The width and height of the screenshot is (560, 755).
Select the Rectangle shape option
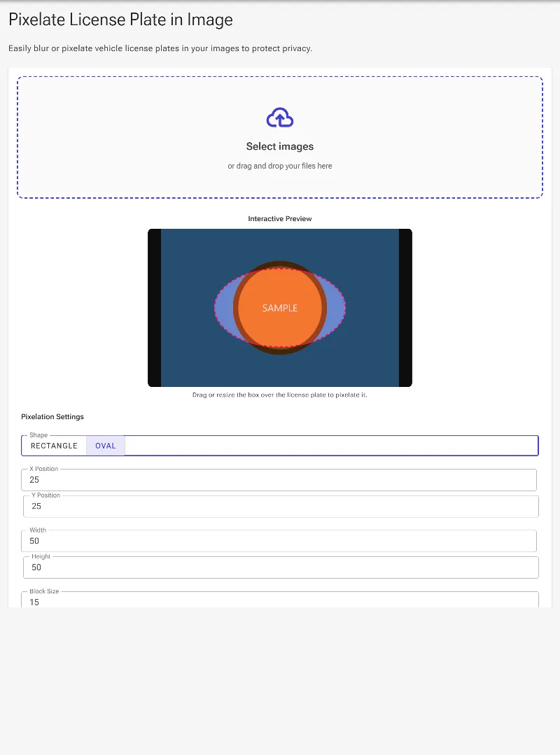click(54, 446)
